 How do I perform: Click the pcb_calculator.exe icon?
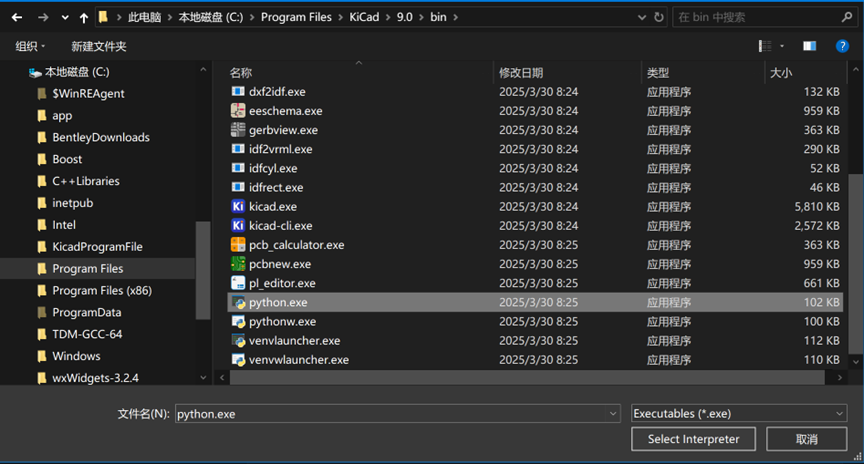coord(238,245)
